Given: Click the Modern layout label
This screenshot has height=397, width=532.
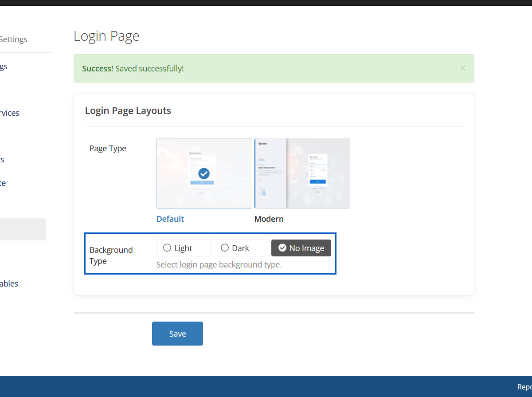Looking at the screenshot, I should (x=269, y=219).
